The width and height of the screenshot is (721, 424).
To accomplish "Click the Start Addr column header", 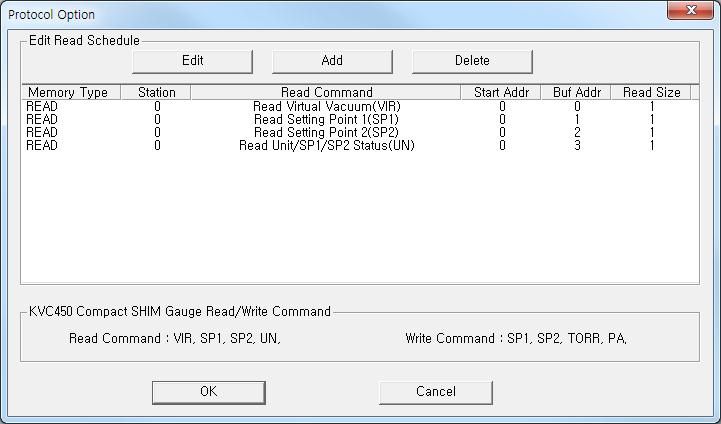I will pyautogui.click(x=501, y=93).
